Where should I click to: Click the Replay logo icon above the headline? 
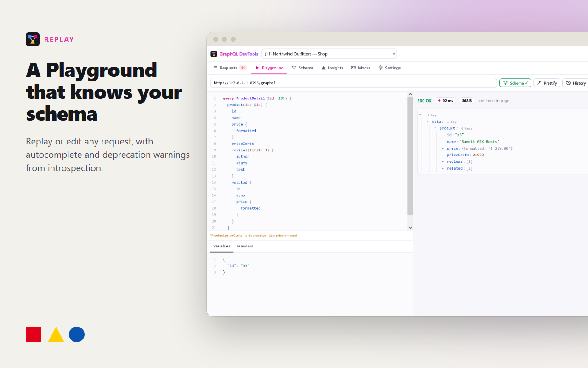coord(33,39)
